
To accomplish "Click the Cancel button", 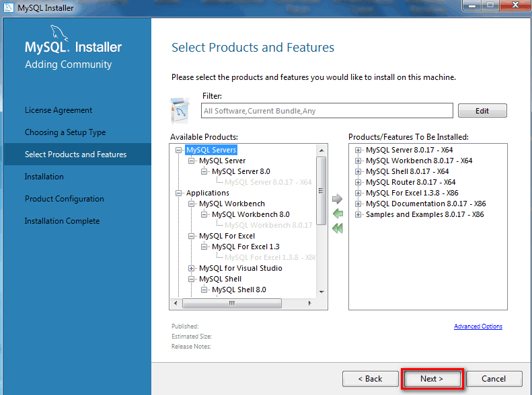I will click(x=494, y=378).
